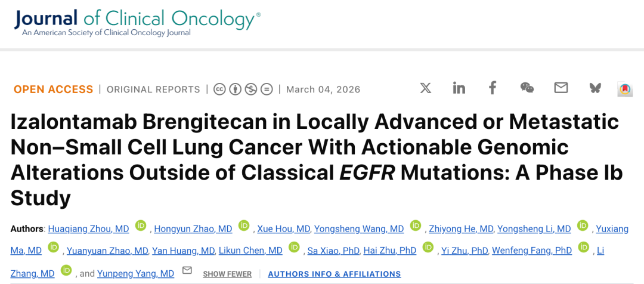Share article on Bluesky butterfly icon
This screenshot has height=284, width=644.
[x=595, y=88]
